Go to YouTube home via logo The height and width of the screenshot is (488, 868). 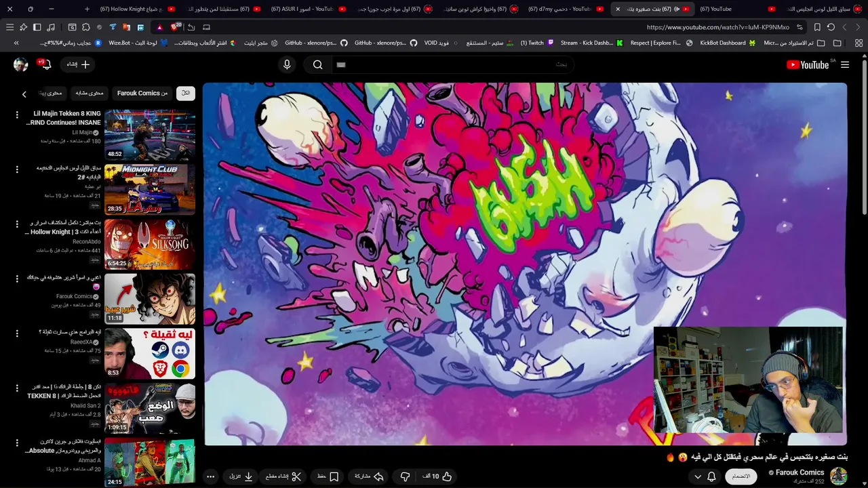point(807,64)
